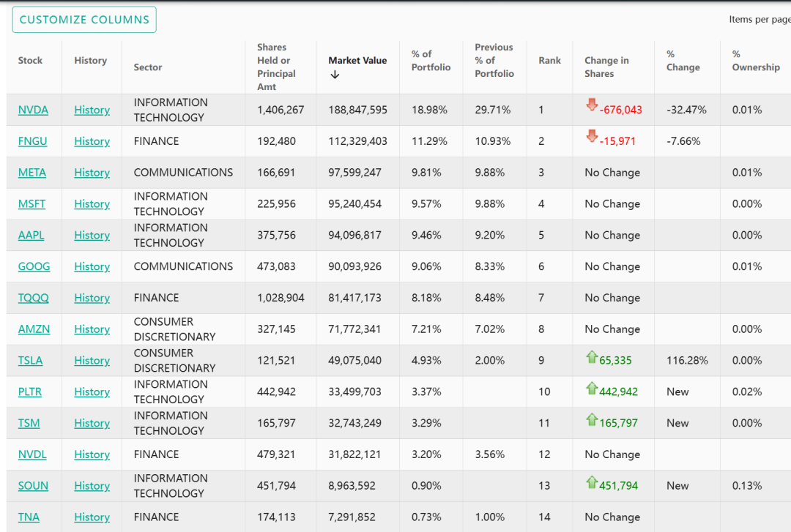Sort by the Sector column header

click(x=148, y=67)
